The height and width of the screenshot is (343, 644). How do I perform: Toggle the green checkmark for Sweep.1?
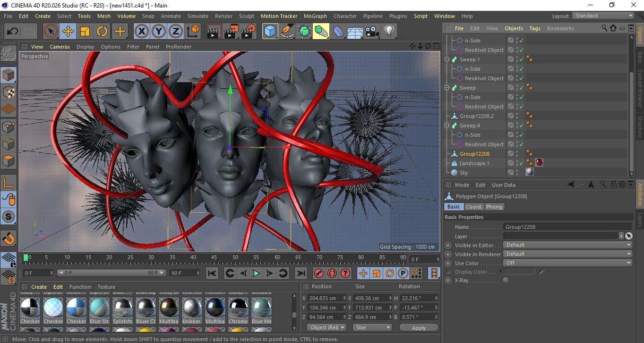(521, 59)
